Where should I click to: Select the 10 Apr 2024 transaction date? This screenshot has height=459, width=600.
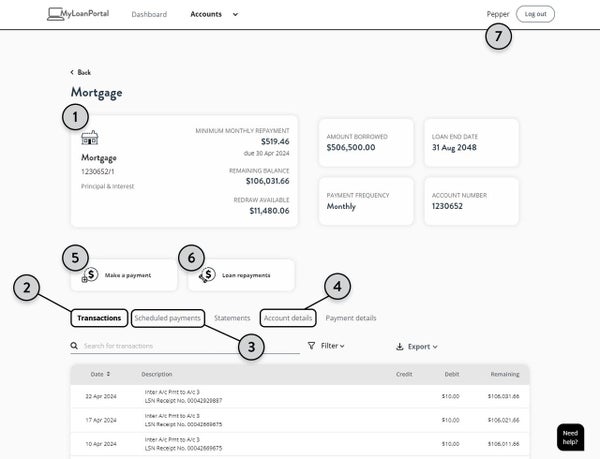(x=101, y=444)
